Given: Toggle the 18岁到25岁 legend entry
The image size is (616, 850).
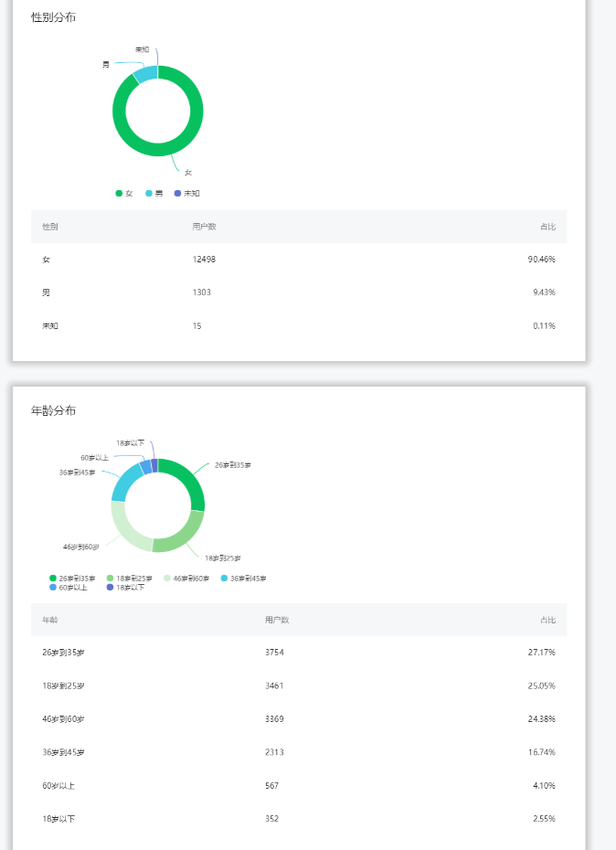Looking at the screenshot, I should (x=130, y=579).
